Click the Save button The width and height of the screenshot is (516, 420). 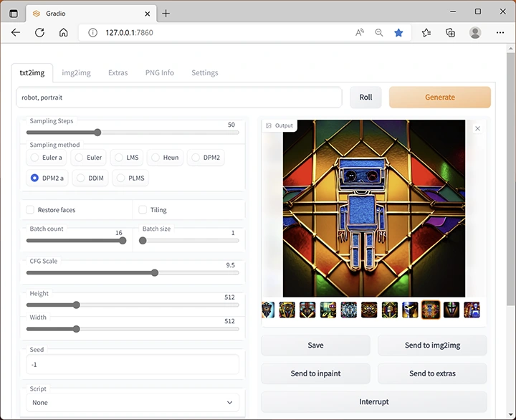coord(315,345)
